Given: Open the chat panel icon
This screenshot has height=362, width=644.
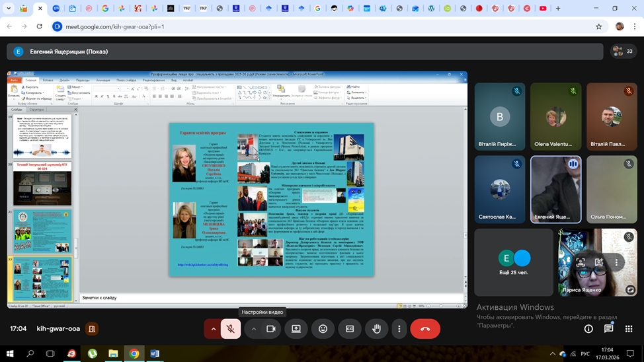Looking at the screenshot, I should click(x=608, y=328).
